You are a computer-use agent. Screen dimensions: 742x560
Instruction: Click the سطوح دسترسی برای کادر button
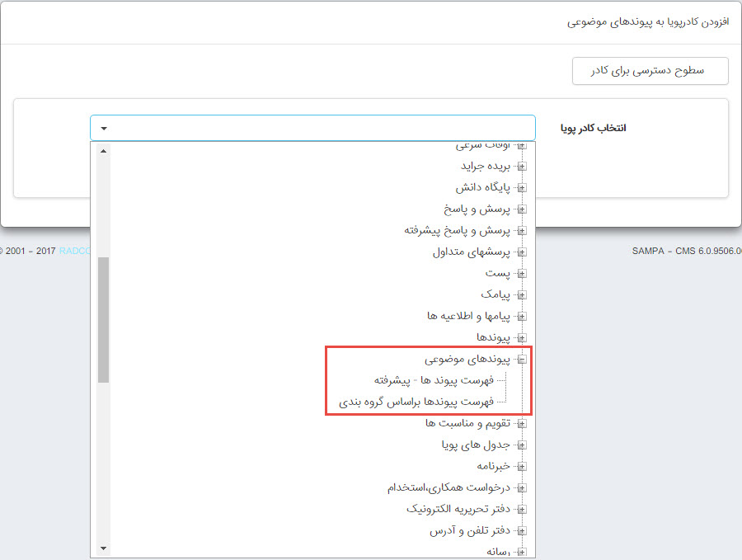[650, 71]
